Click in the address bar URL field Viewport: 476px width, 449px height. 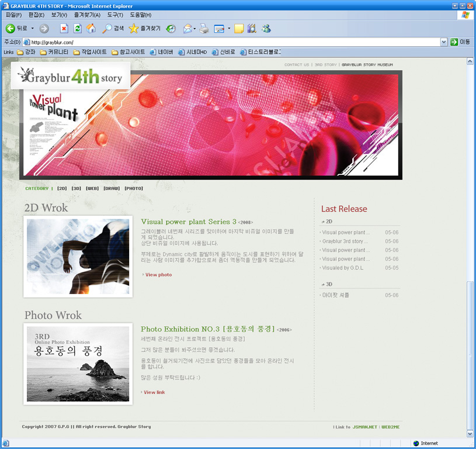234,42
